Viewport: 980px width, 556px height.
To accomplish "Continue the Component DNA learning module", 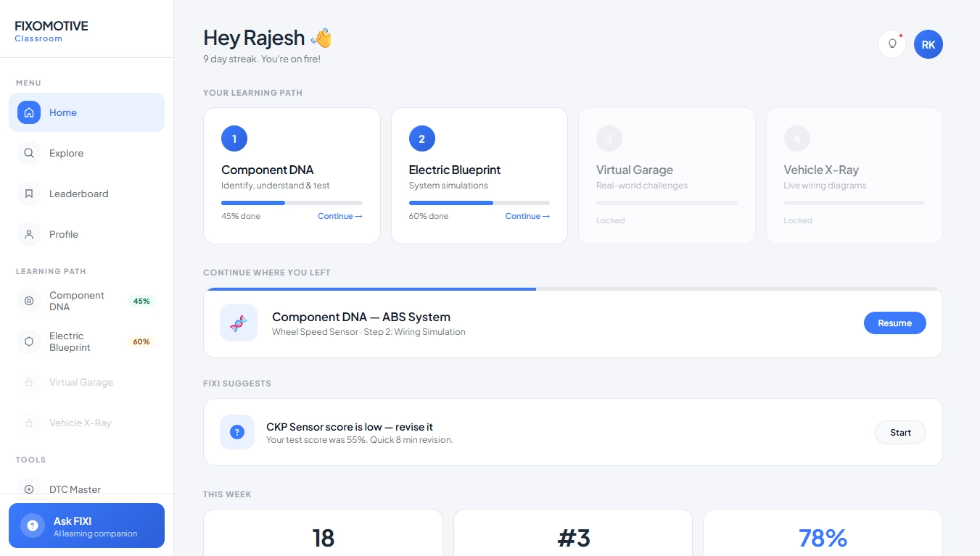I will [x=339, y=216].
